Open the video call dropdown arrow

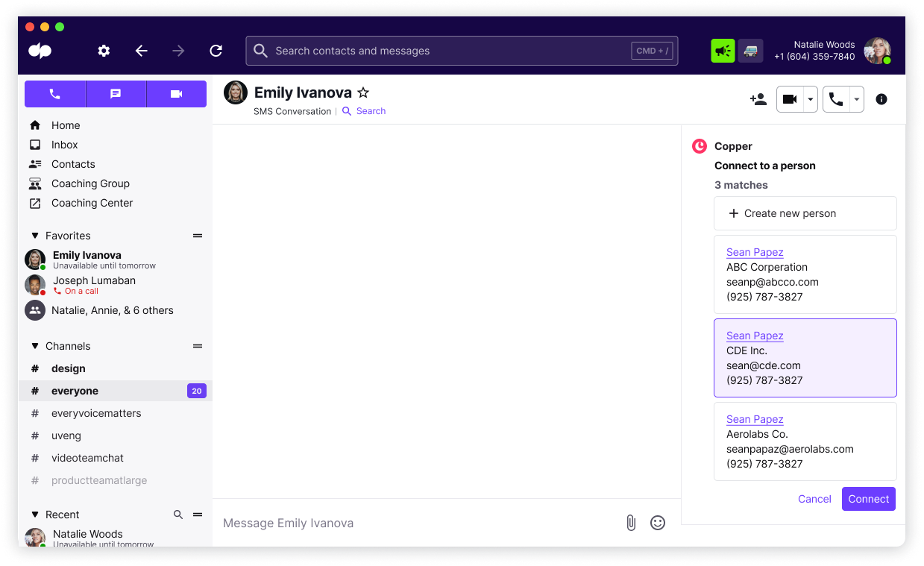[810, 98]
